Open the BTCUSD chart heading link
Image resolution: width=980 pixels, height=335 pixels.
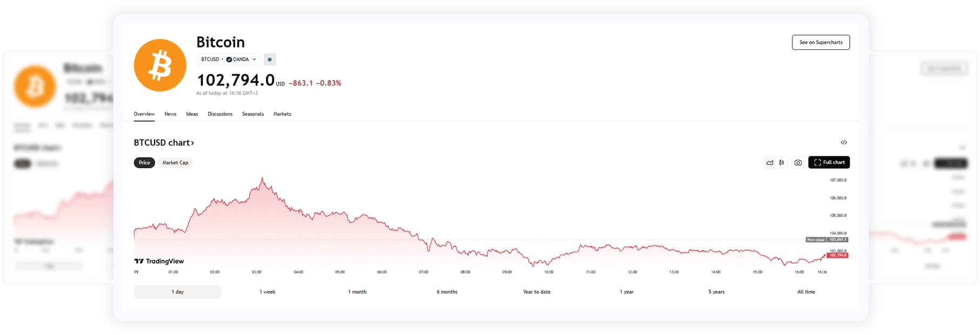pyautogui.click(x=164, y=142)
